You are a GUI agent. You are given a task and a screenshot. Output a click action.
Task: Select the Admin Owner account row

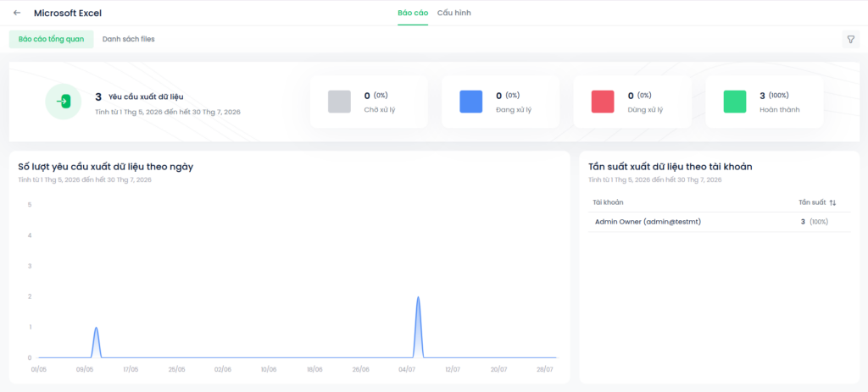(719, 222)
